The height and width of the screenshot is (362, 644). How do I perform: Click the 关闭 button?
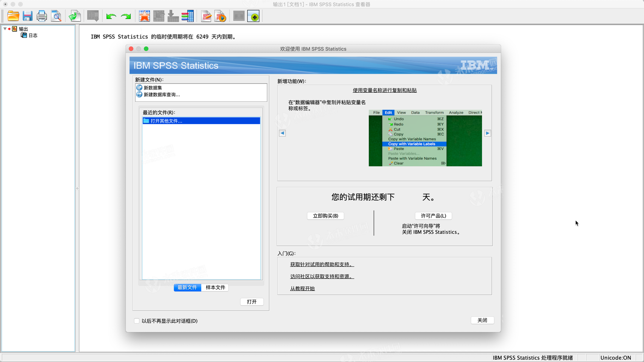click(x=482, y=320)
